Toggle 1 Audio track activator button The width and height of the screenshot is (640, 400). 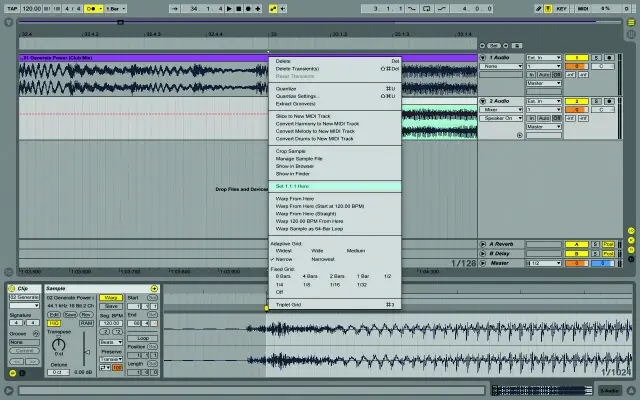coord(576,58)
